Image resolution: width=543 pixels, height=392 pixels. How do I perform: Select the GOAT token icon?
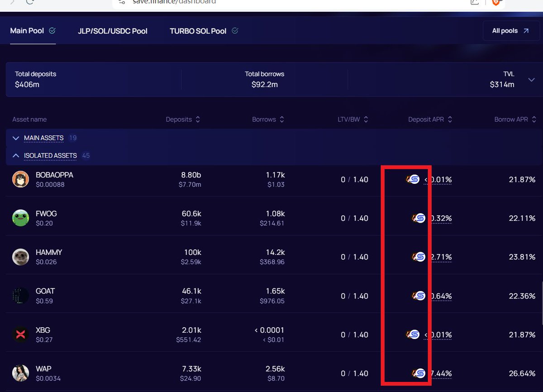point(21,296)
